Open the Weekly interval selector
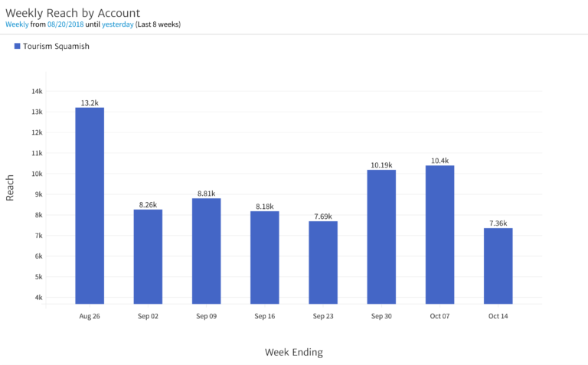Viewport: 588px width, 365px height. pos(17,24)
